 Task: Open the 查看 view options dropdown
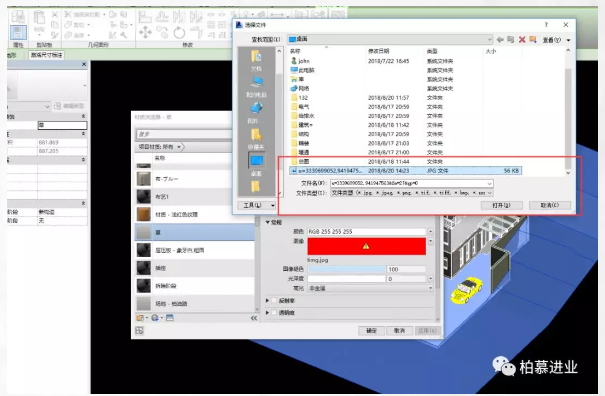pyautogui.click(x=556, y=40)
